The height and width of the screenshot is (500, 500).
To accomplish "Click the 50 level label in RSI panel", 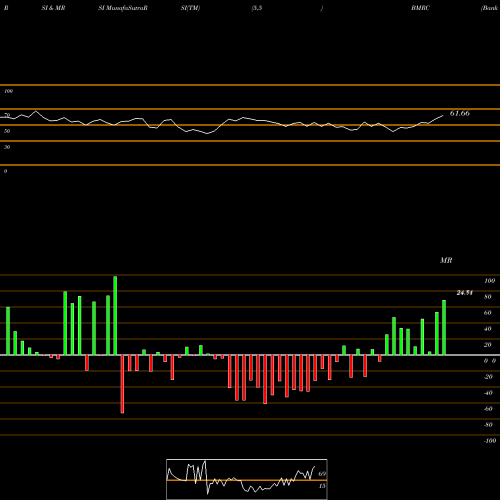I will click(7, 131).
